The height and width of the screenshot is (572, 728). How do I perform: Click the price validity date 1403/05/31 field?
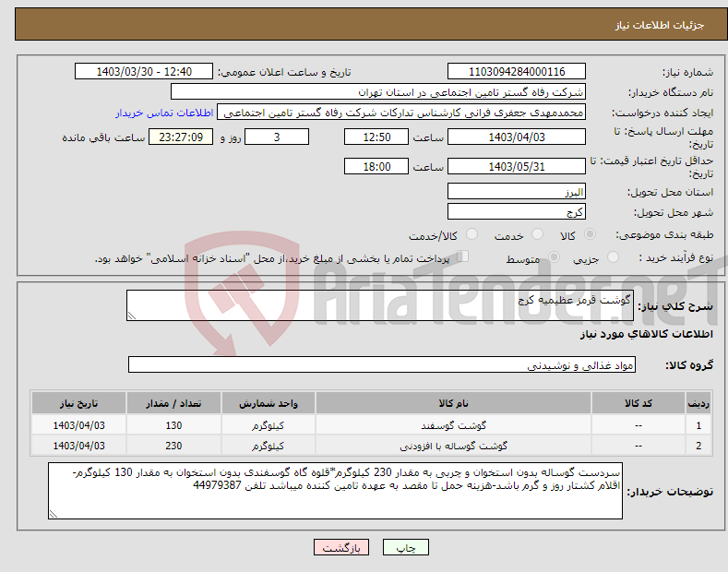(x=517, y=166)
